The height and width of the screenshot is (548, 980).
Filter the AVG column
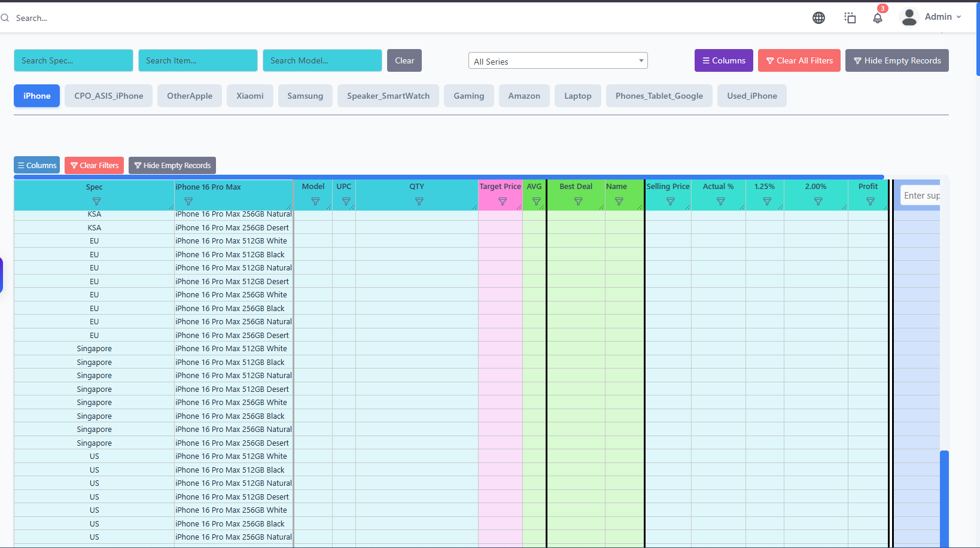536,202
